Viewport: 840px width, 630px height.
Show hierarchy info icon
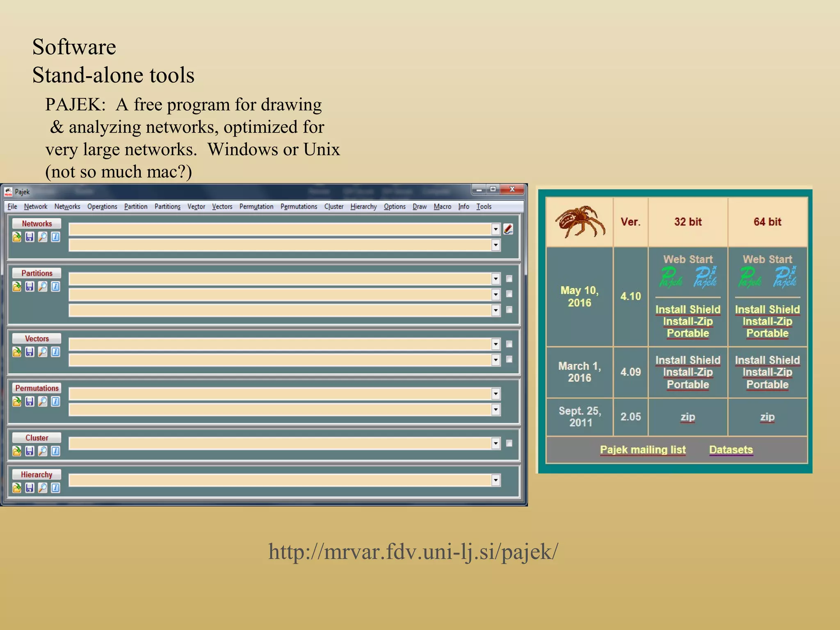tap(56, 487)
